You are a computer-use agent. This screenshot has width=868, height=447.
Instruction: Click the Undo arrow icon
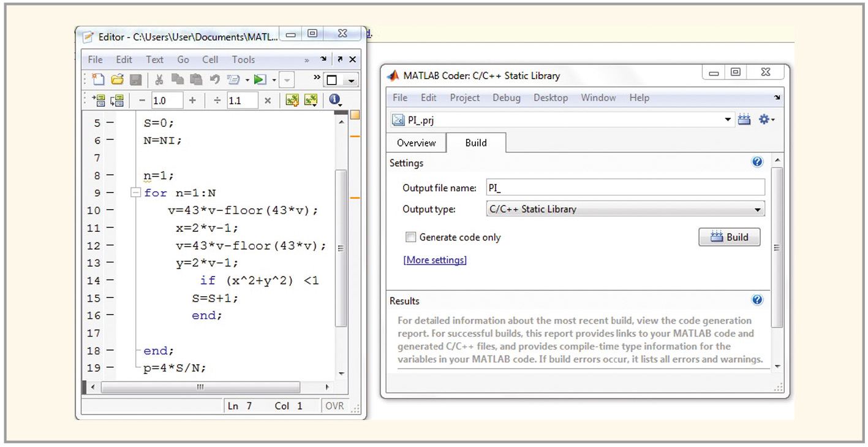214,80
